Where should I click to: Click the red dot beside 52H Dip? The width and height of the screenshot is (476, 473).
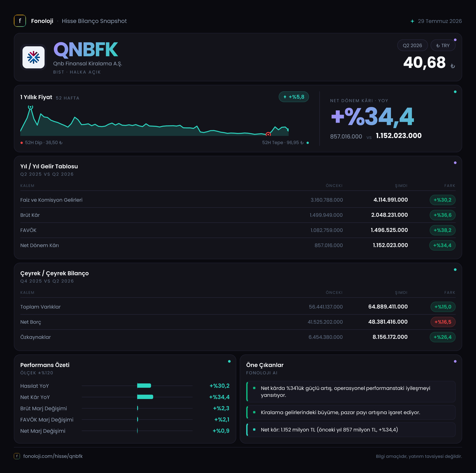22,143
